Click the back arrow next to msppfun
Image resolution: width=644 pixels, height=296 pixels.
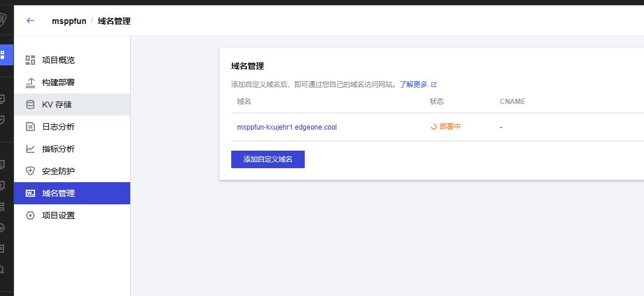point(30,20)
